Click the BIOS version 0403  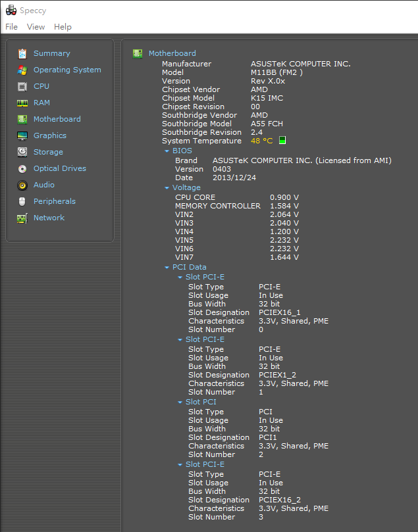[x=222, y=169]
